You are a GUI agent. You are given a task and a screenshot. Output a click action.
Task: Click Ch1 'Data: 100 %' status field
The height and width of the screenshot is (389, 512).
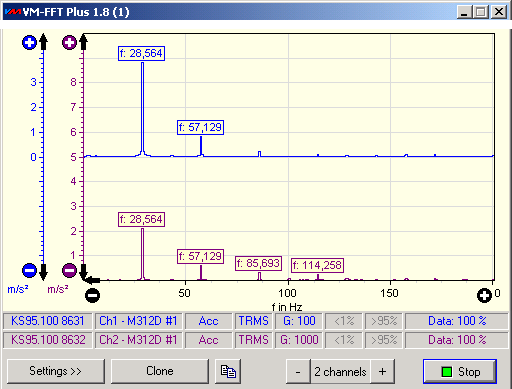457,321
